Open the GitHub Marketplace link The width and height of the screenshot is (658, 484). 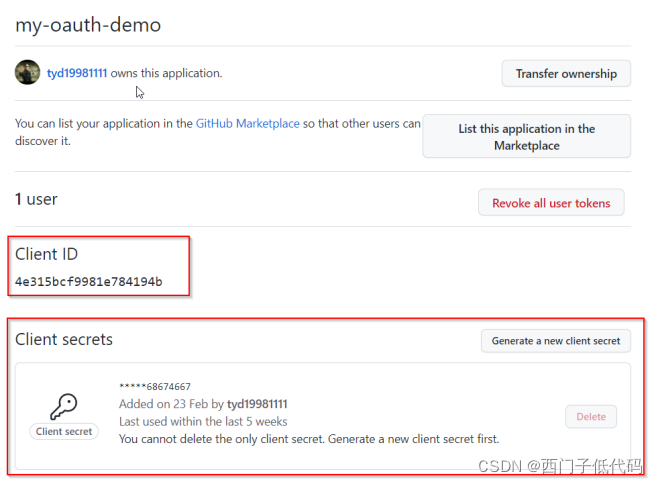[x=248, y=123]
